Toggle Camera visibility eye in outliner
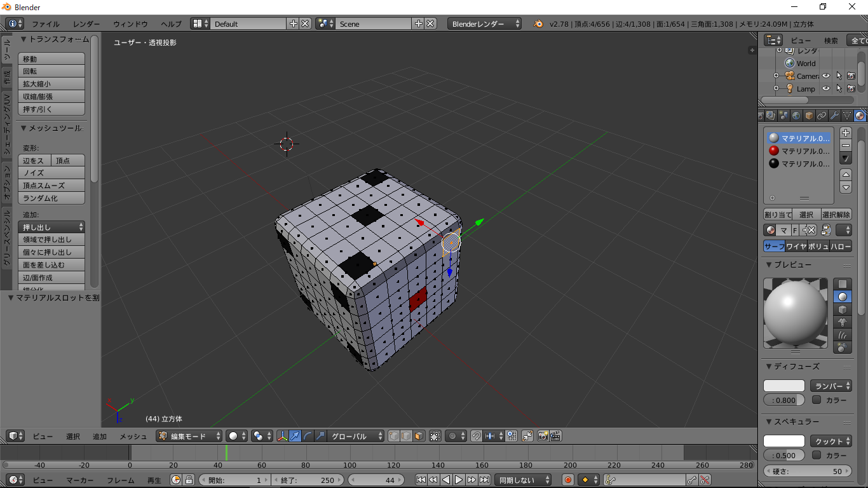This screenshot has height=488, width=868. pyautogui.click(x=826, y=76)
